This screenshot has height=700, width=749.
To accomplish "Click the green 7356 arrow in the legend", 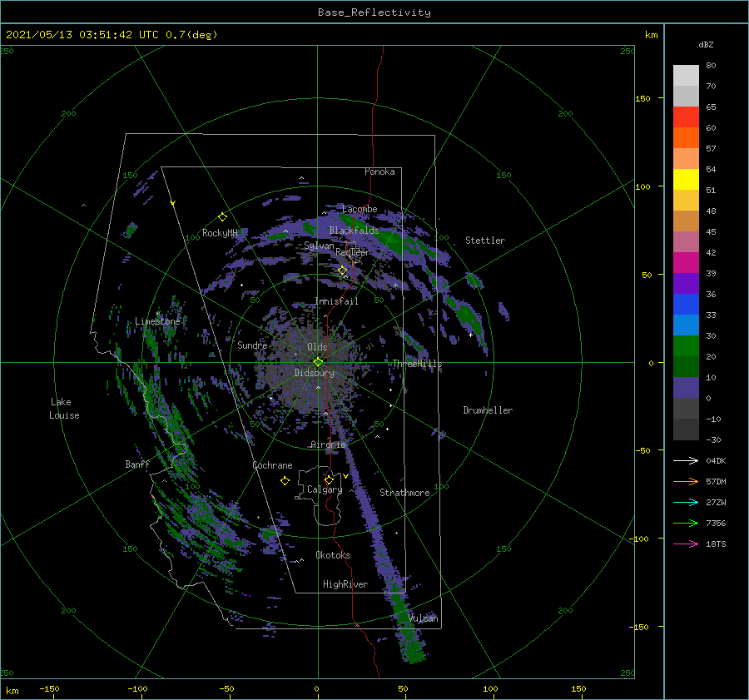I will pyautogui.click(x=686, y=524).
